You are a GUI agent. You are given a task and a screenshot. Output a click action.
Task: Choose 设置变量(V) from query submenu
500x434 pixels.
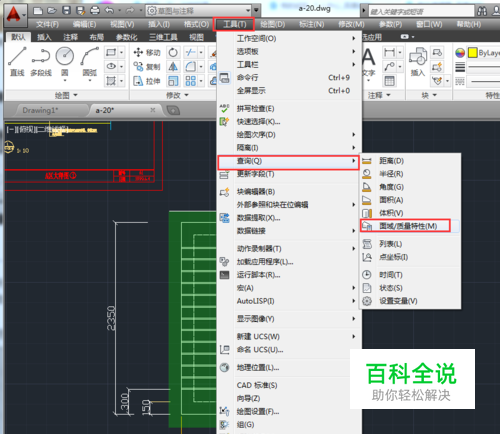(x=411, y=301)
